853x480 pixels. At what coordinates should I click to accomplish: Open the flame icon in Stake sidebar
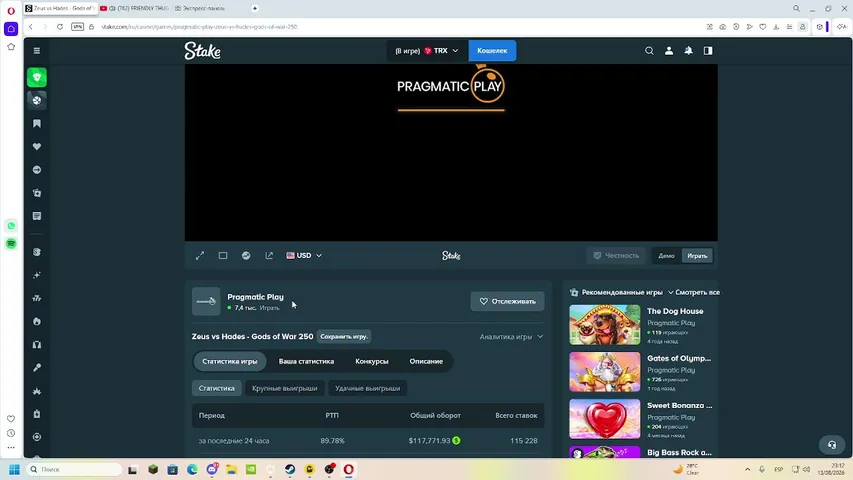(x=37, y=322)
